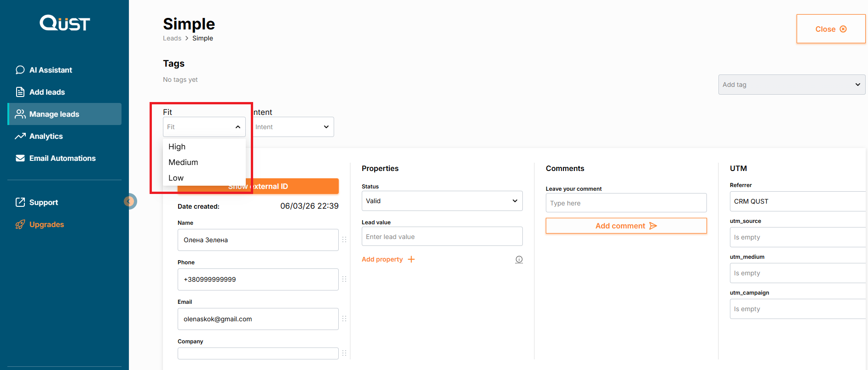This screenshot has height=370, width=868.
Task: Expand the Intent dropdown
Action: click(x=293, y=127)
